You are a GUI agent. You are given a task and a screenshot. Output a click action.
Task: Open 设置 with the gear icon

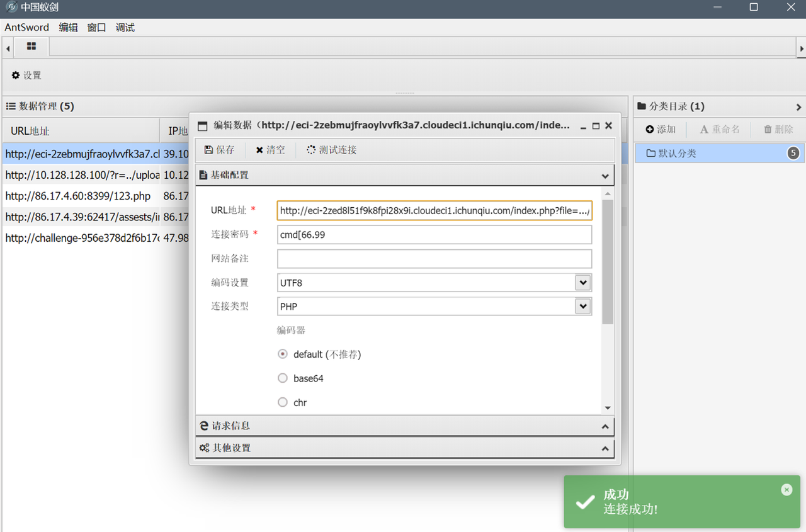[x=26, y=76]
